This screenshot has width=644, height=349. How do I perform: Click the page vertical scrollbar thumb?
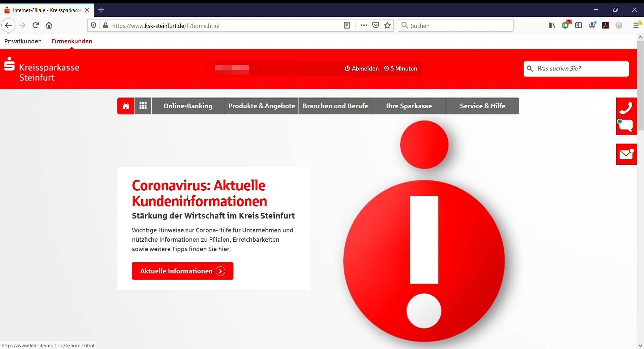(640, 86)
